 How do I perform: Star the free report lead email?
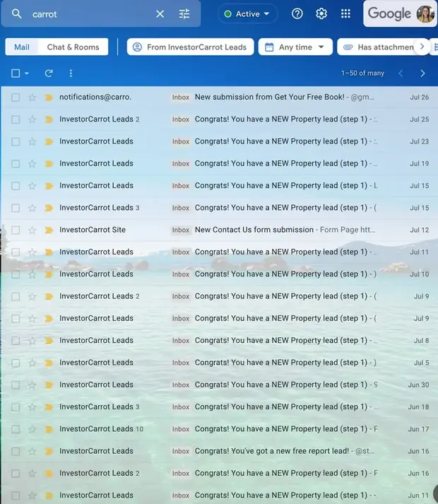[x=32, y=451]
